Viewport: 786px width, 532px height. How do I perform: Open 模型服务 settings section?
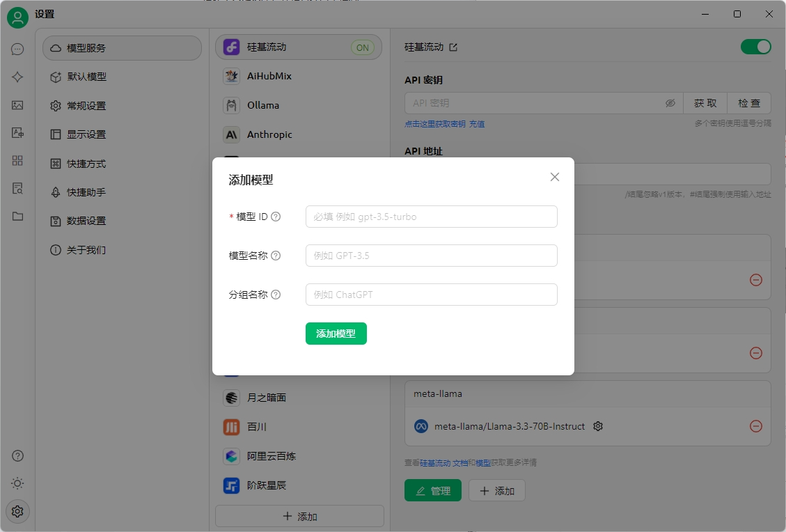pyautogui.click(x=123, y=48)
